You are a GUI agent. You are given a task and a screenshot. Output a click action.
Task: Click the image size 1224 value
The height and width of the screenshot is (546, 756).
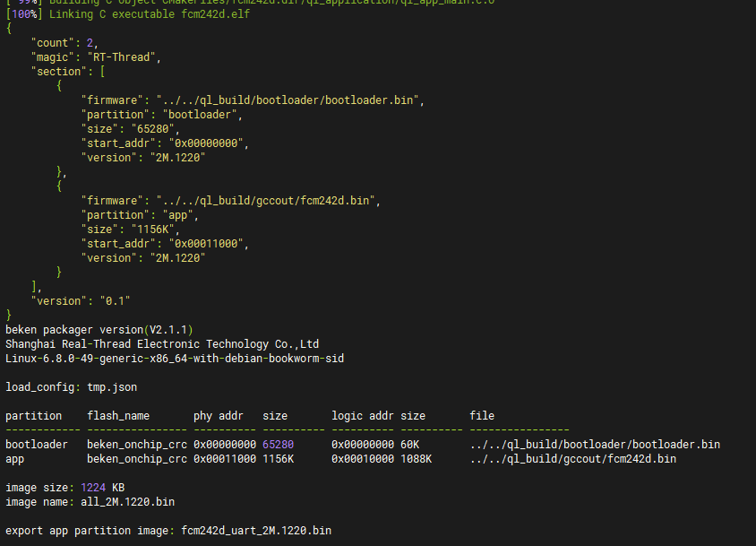tap(92, 487)
